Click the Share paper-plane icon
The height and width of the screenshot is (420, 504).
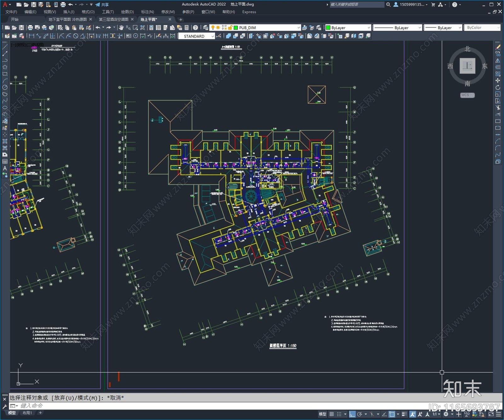tap(98, 4)
